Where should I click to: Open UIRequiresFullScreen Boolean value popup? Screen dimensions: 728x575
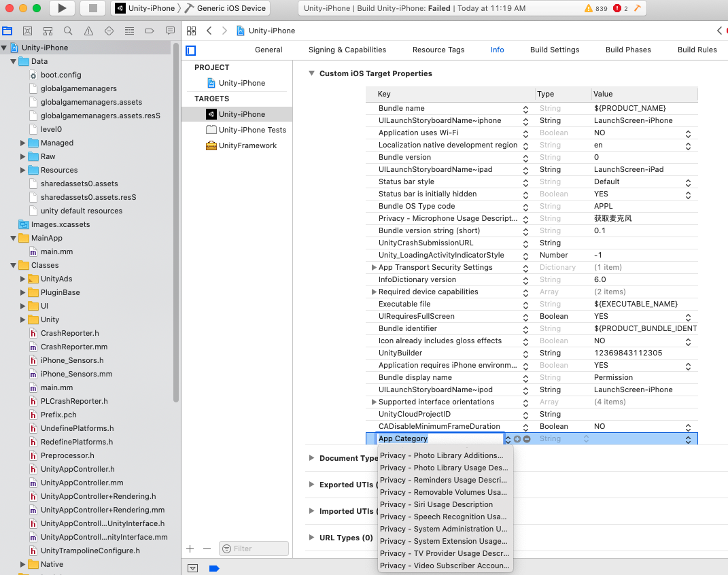point(688,317)
